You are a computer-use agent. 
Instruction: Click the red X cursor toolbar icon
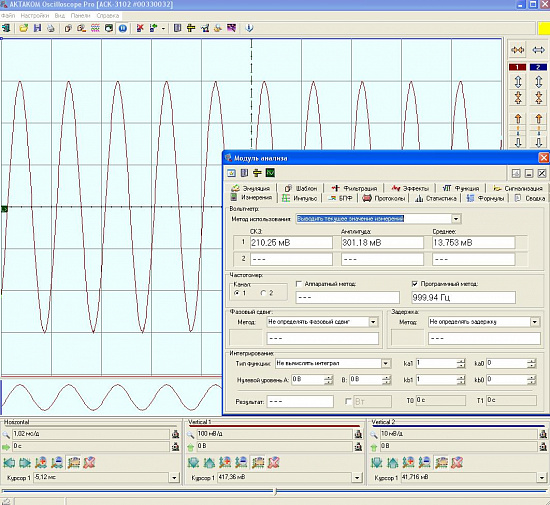(x=140, y=28)
